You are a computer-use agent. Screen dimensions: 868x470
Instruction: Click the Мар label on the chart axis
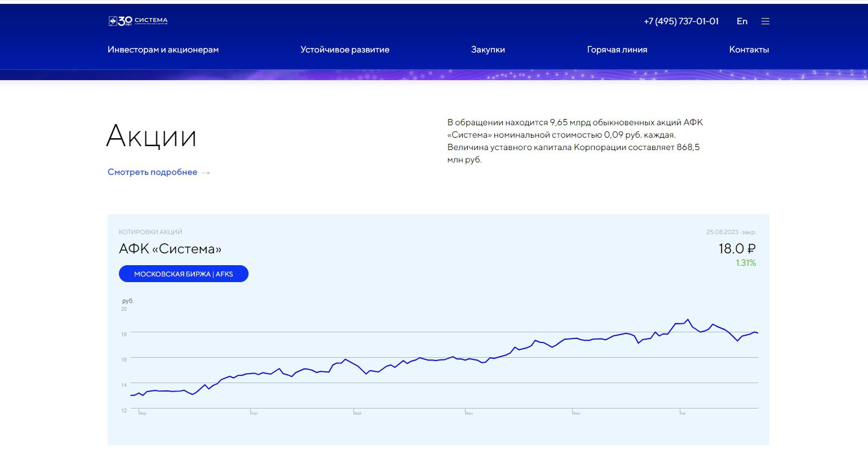click(143, 414)
